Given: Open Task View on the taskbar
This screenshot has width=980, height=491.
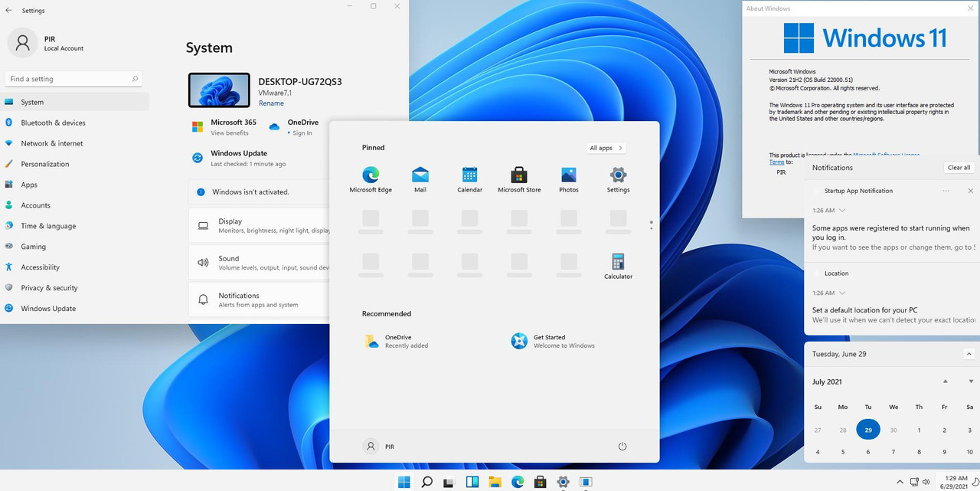Looking at the screenshot, I should (449, 482).
